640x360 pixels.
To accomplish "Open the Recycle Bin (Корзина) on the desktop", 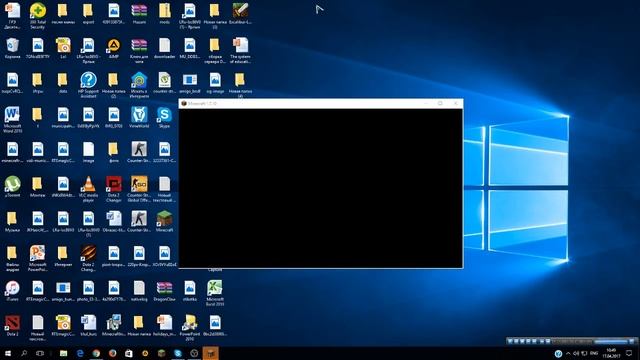I will [12, 48].
